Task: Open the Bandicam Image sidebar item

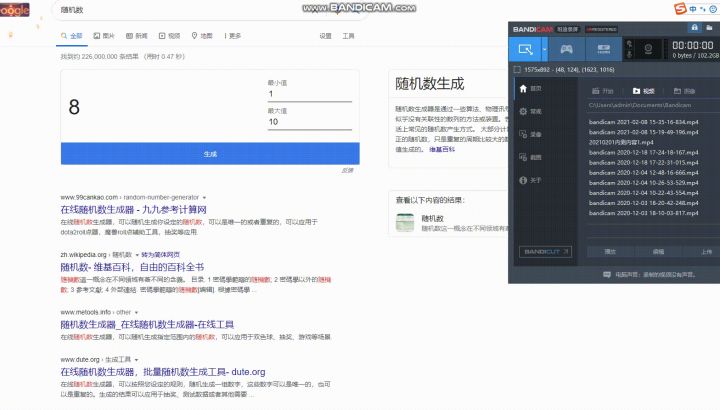Action: tap(530, 157)
